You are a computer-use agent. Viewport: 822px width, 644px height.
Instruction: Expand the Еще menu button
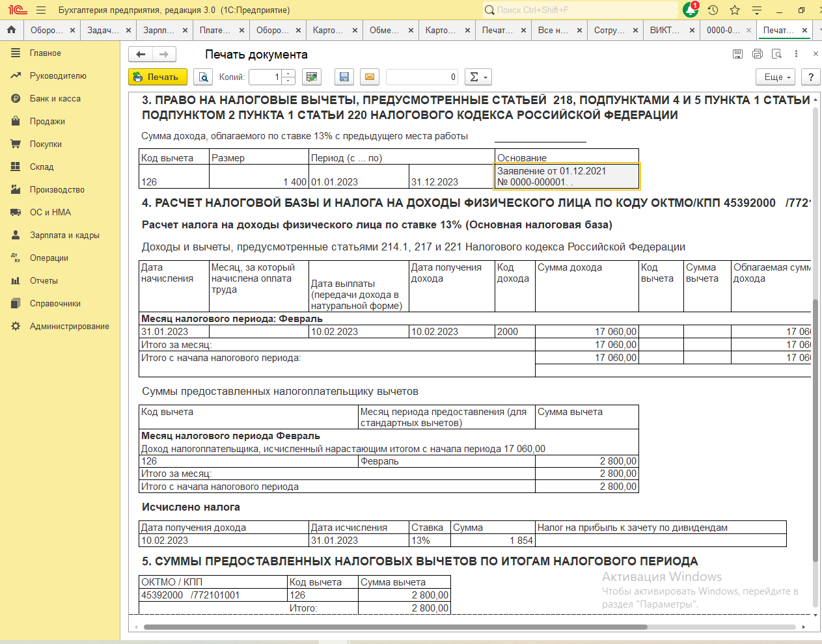tap(776, 77)
